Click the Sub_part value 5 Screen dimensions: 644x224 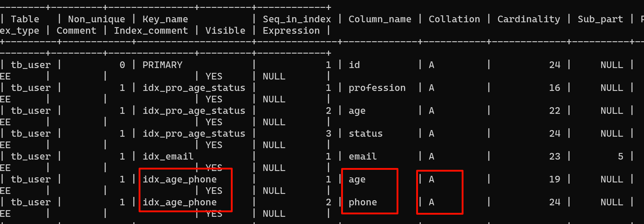pos(620,156)
